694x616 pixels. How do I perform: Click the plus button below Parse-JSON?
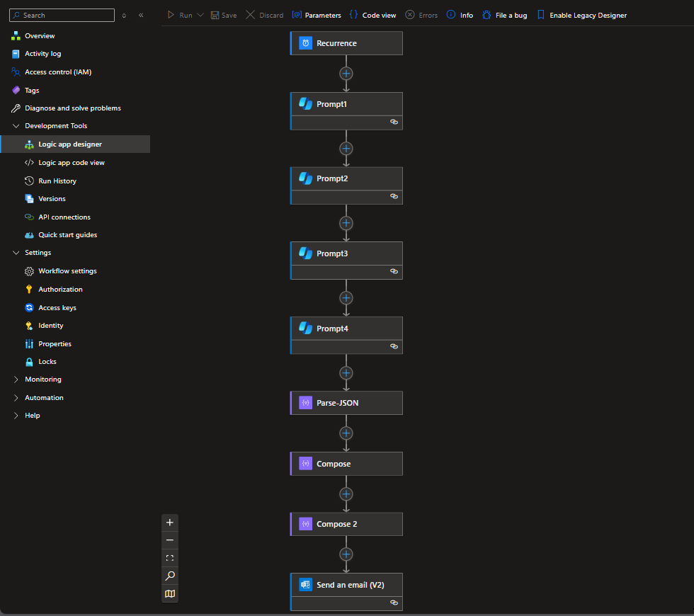pyautogui.click(x=346, y=433)
